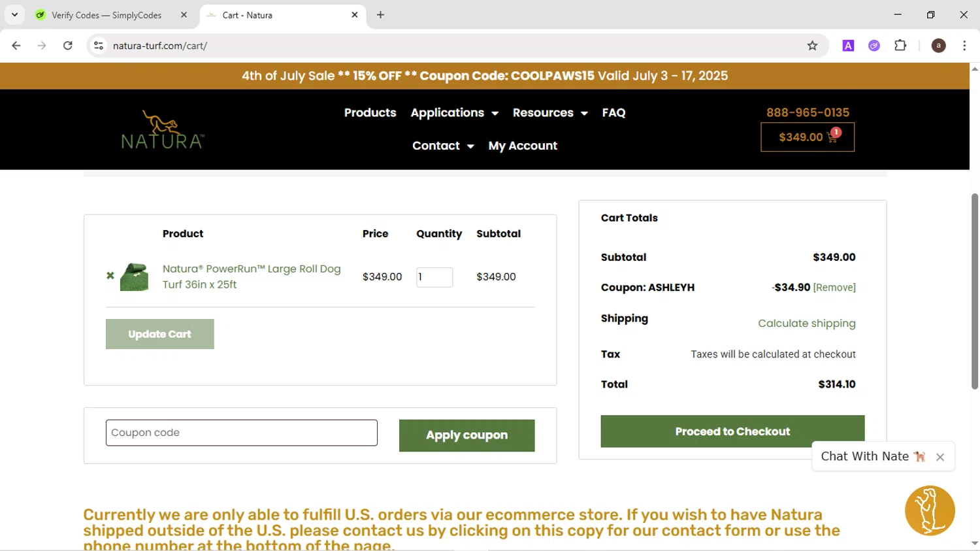This screenshot has width=980, height=551.
Task: Close the Cart - Natura tab
Action: tap(355, 14)
